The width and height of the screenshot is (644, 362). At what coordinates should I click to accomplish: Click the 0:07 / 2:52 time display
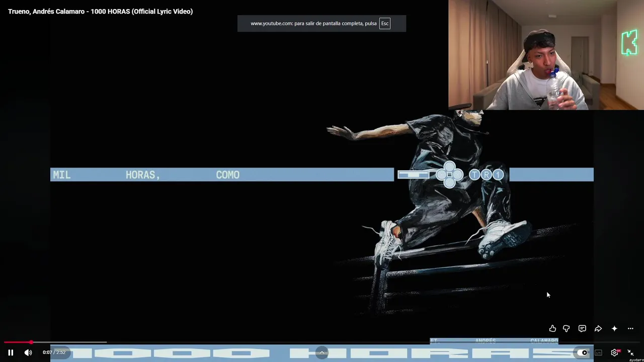click(54, 352)
